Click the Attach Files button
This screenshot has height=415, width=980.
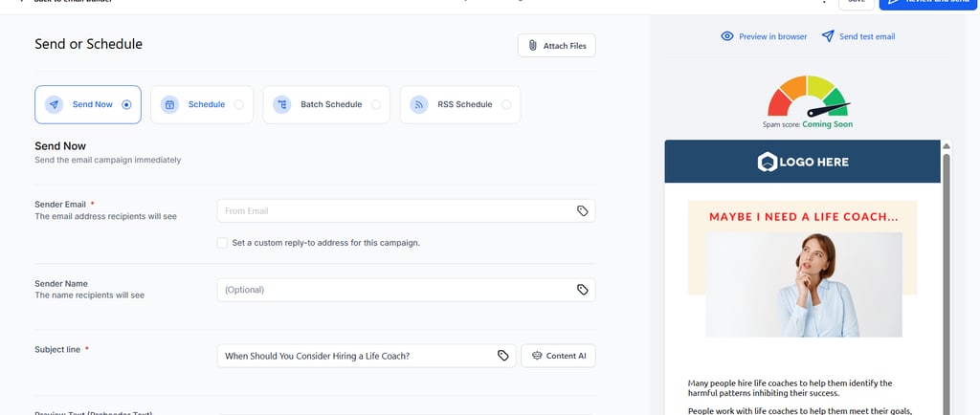[x=556, y=46]
